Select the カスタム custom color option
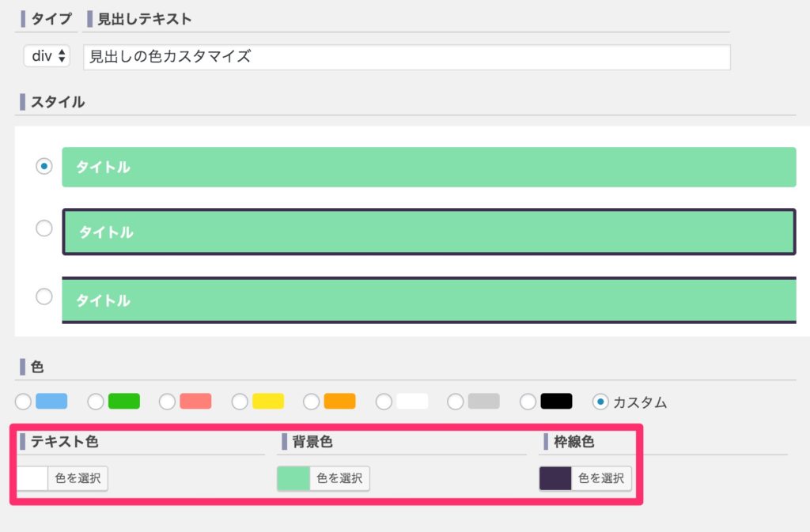The height and width of the screenshot is (532, 810). (600, 402)
